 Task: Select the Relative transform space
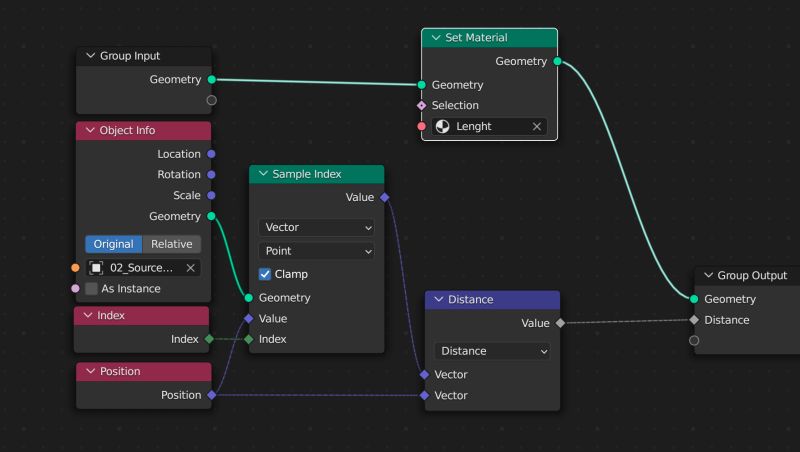[171, 244]
